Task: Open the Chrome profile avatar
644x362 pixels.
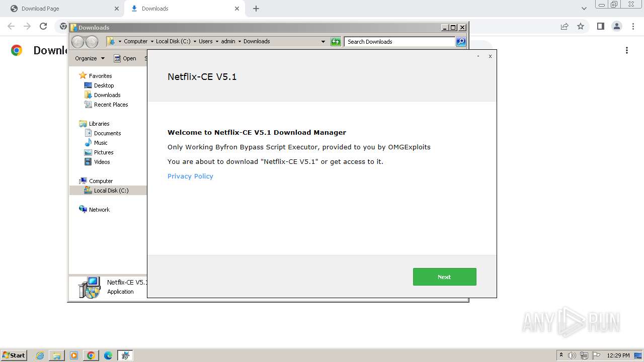Action: click(x=616, y=26)
